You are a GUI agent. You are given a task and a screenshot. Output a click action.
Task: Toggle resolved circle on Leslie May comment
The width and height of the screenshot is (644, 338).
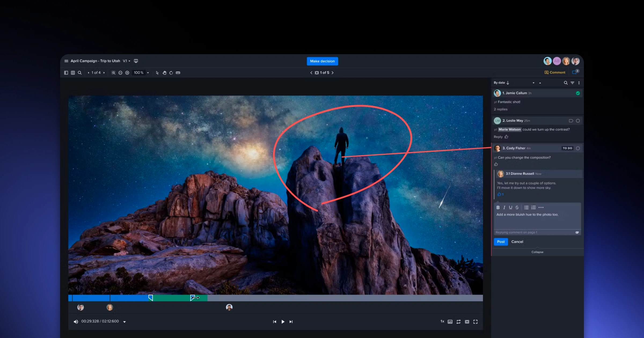pos(578,121)
